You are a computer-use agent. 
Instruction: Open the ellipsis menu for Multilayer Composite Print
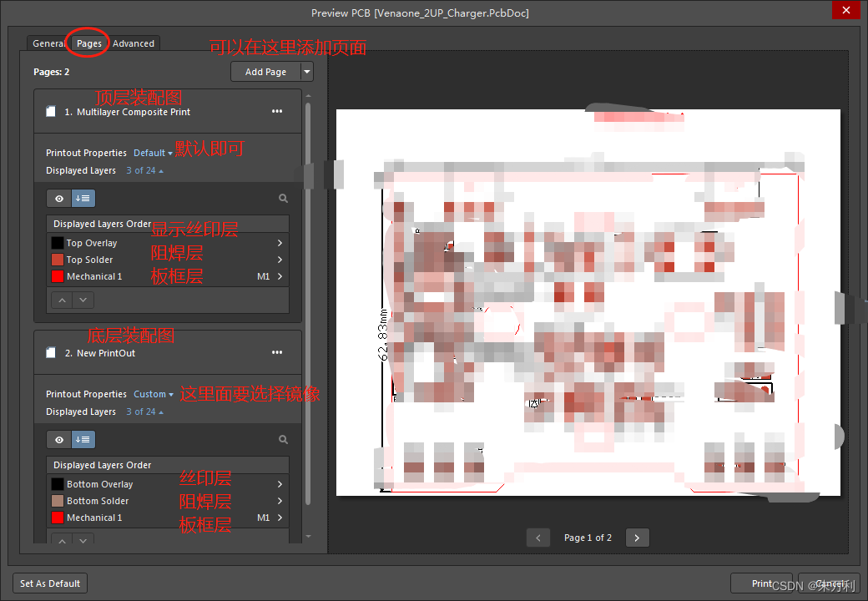[x=277, y=112]
